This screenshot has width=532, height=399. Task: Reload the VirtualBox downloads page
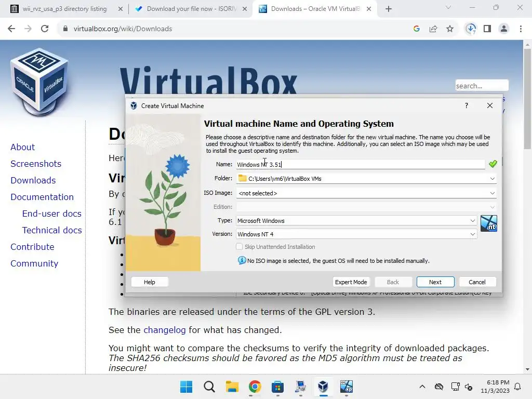(x=45, y=29)
